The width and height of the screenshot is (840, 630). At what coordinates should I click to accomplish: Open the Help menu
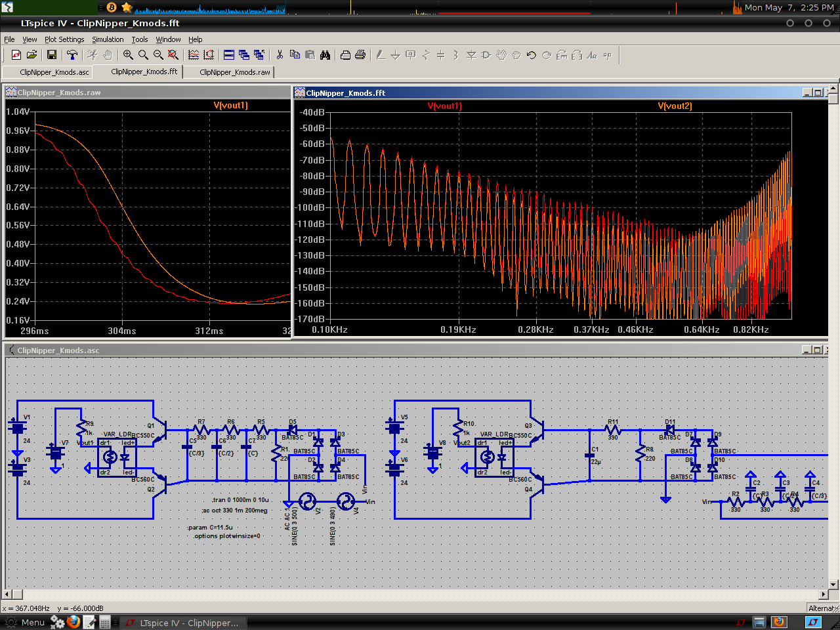(196, 39)
